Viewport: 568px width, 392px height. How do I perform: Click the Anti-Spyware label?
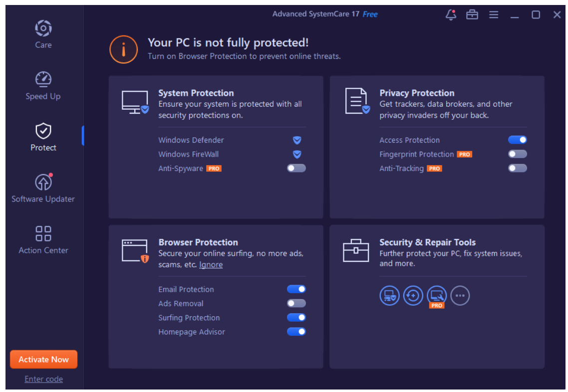tap(180, 169)
